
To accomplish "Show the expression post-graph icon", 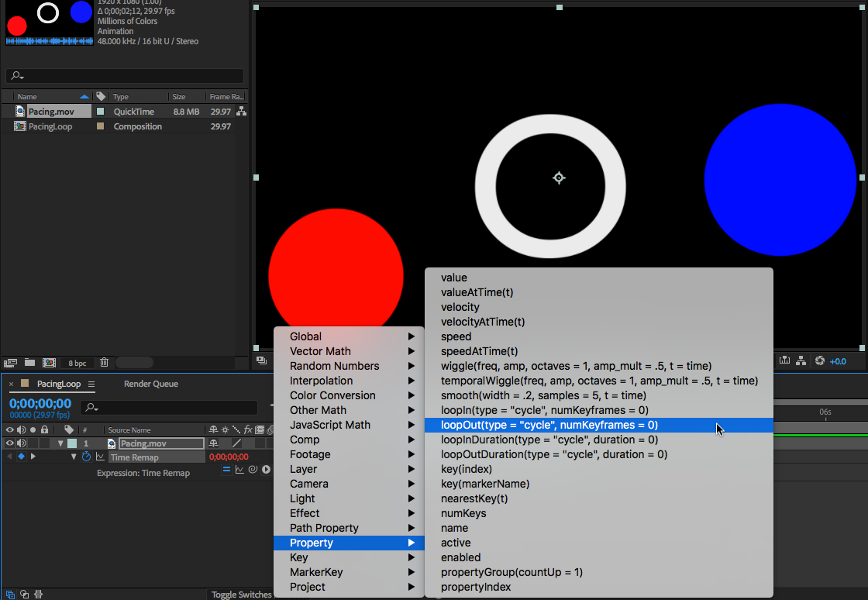I will 239,470.
